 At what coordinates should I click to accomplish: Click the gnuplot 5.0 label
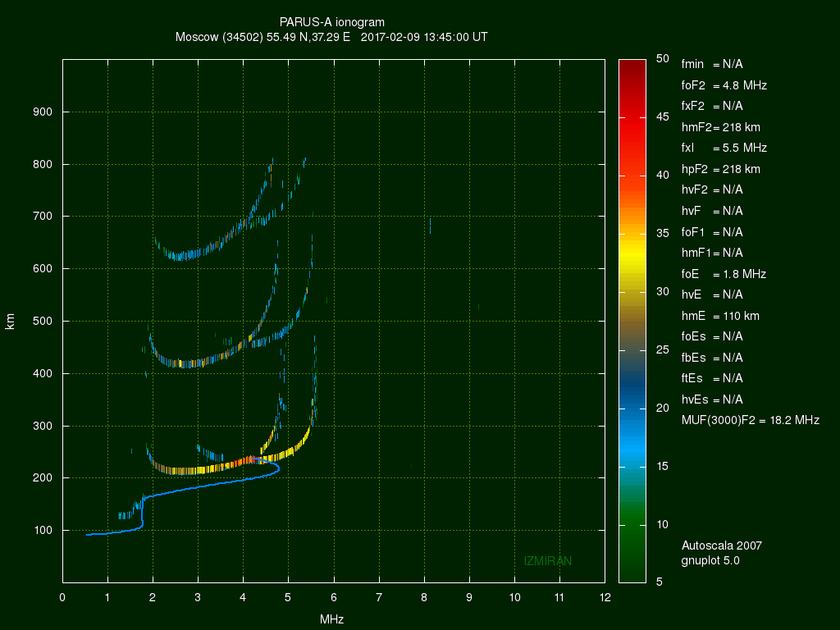point(710,560)
